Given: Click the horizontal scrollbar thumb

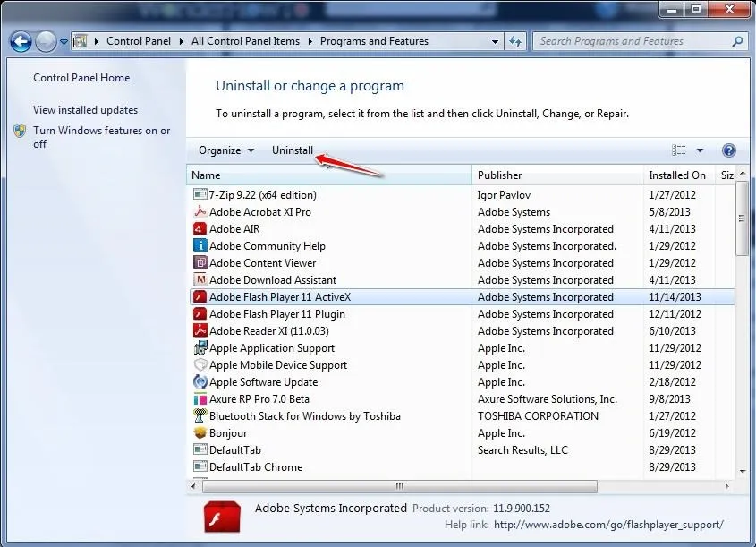Looking at the screenshot, I should (400, 486).
